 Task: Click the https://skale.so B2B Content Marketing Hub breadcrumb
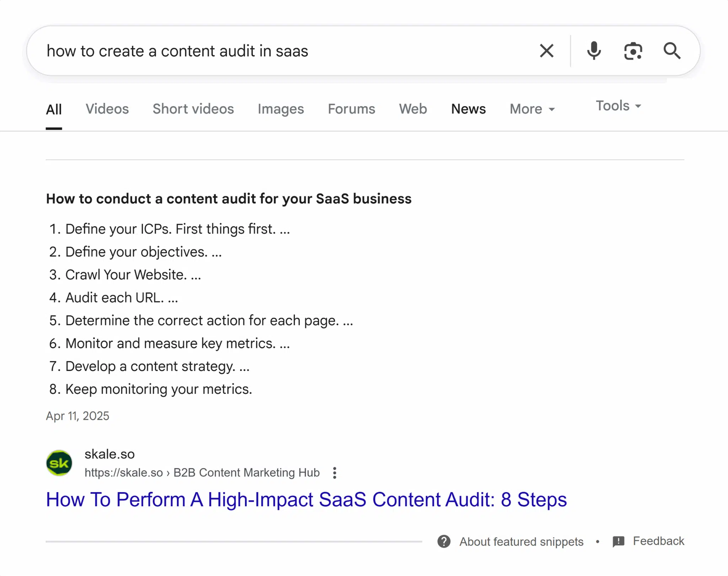point(202,473)
